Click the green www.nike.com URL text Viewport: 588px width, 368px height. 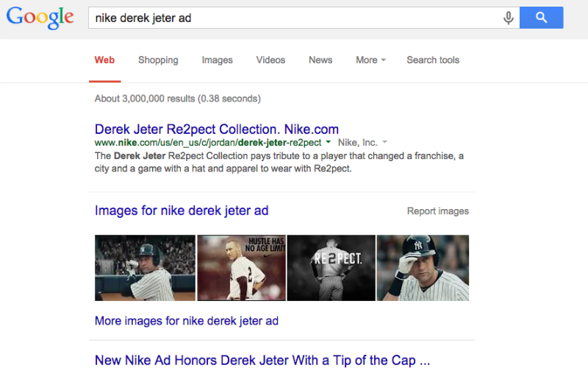(208, 143)
